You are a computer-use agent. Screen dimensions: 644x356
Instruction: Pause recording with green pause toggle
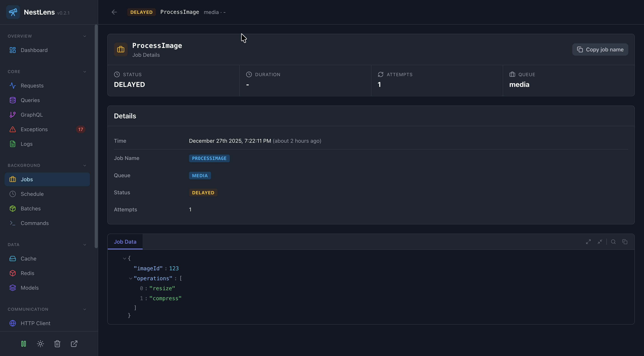[x=24, y=344]
